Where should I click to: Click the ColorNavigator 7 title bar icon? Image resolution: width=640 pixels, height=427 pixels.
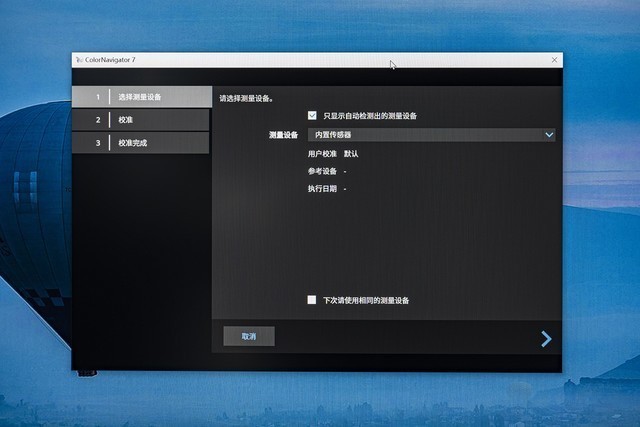(x=79, y=60)
